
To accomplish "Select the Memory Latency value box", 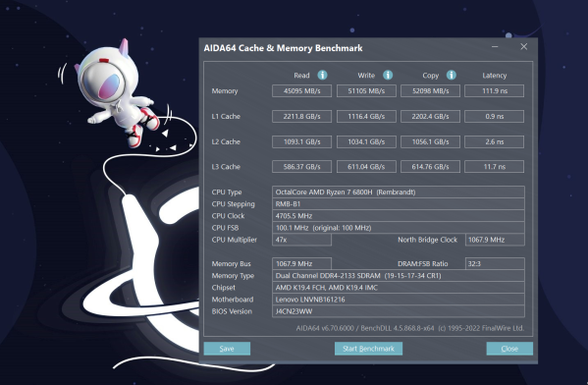I will 494,90.
